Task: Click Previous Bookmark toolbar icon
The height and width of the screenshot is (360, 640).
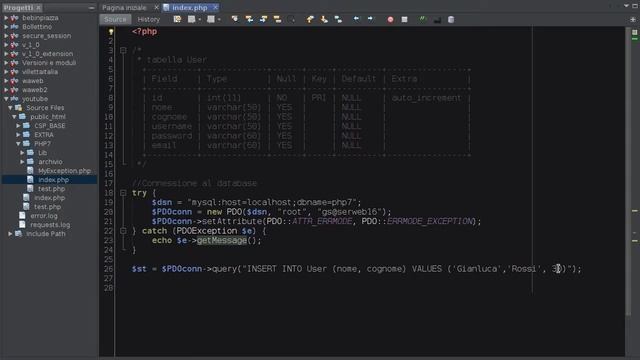Action: (310, 19)
